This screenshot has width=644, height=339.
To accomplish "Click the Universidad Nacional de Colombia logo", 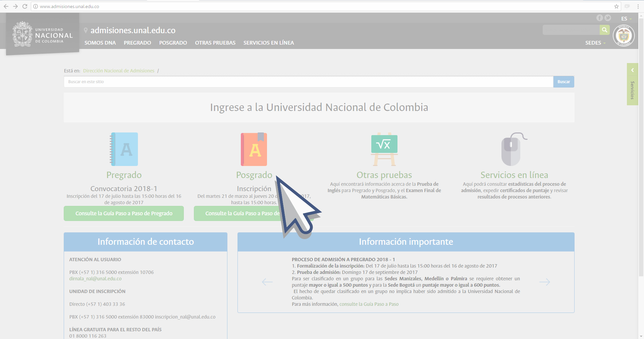I will click(x=43, y=34).
